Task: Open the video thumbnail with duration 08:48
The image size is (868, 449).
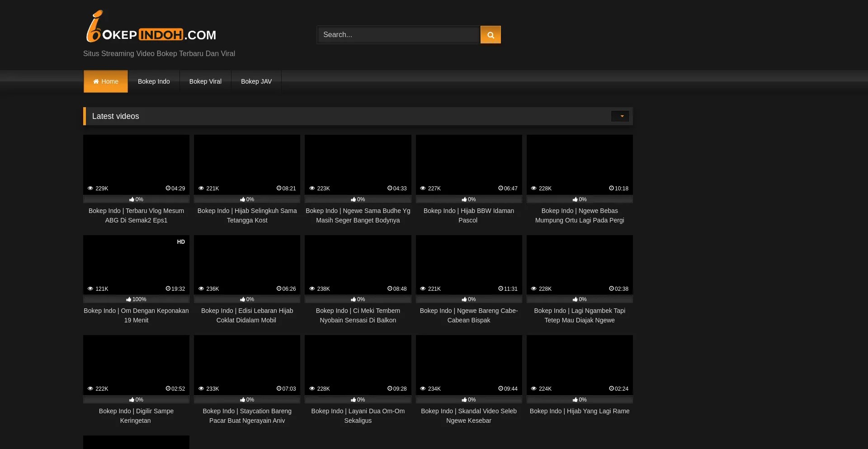Action: tap(358, 265)
